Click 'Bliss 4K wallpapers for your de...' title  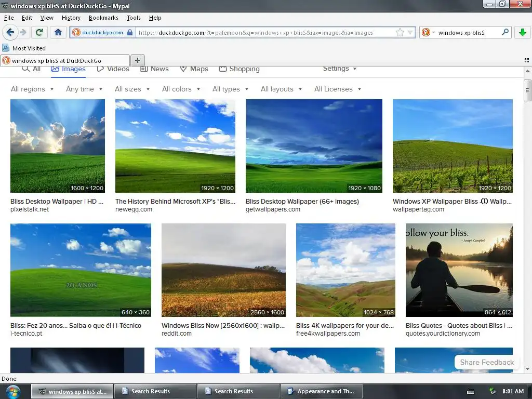point(345,325)
